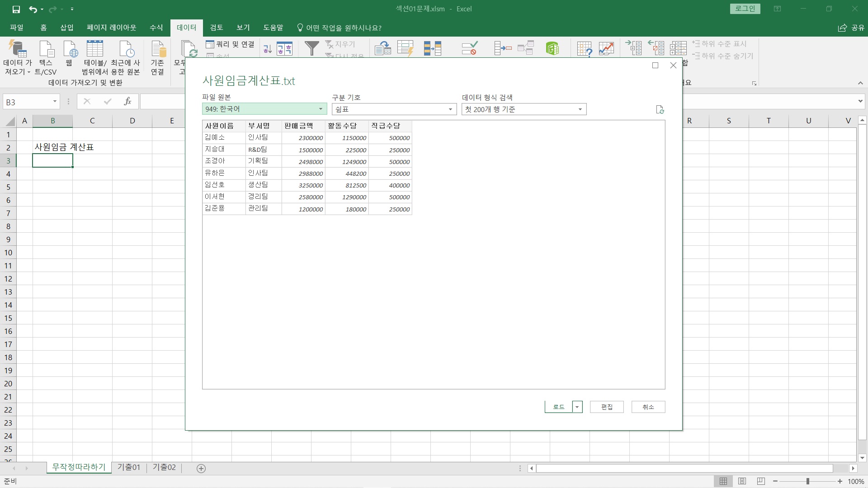Switch to Page Layout view in status bar
868x488 pixels.
click(x=742, y=481)
